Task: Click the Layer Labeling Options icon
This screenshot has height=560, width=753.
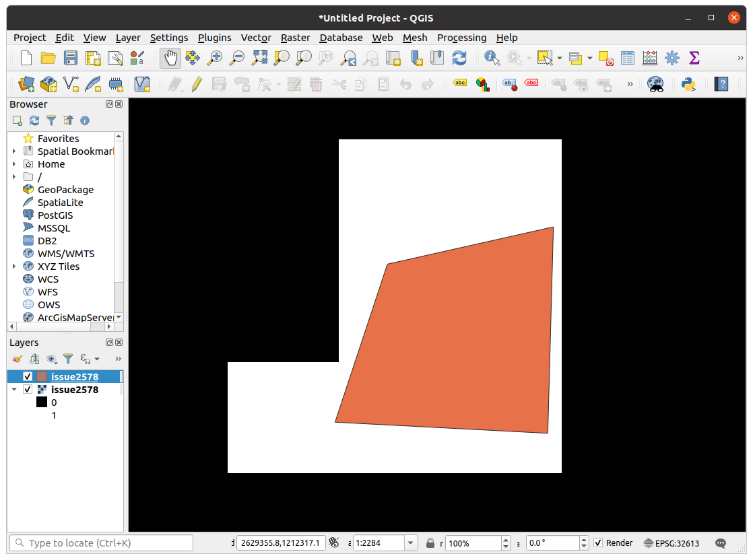Action: (x=461, y=84)
